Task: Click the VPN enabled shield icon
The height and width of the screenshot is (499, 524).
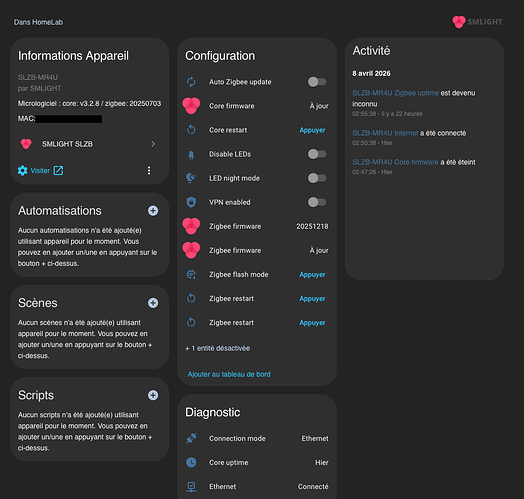Action: [x=191, y=202]
